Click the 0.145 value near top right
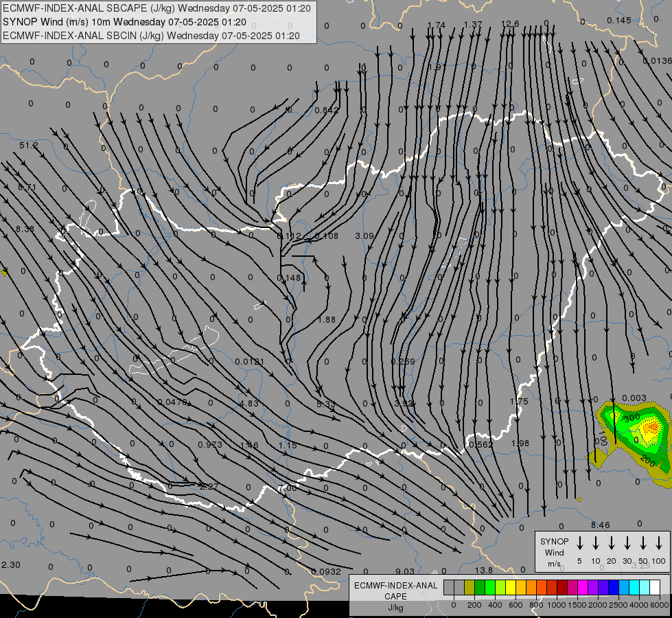672x618 pixels. [x=619, y=20]
